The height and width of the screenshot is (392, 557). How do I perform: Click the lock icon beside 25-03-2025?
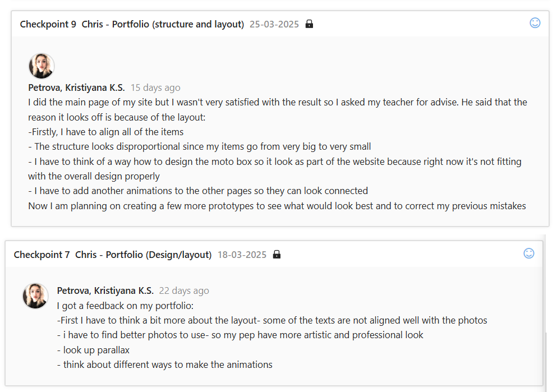309,24
